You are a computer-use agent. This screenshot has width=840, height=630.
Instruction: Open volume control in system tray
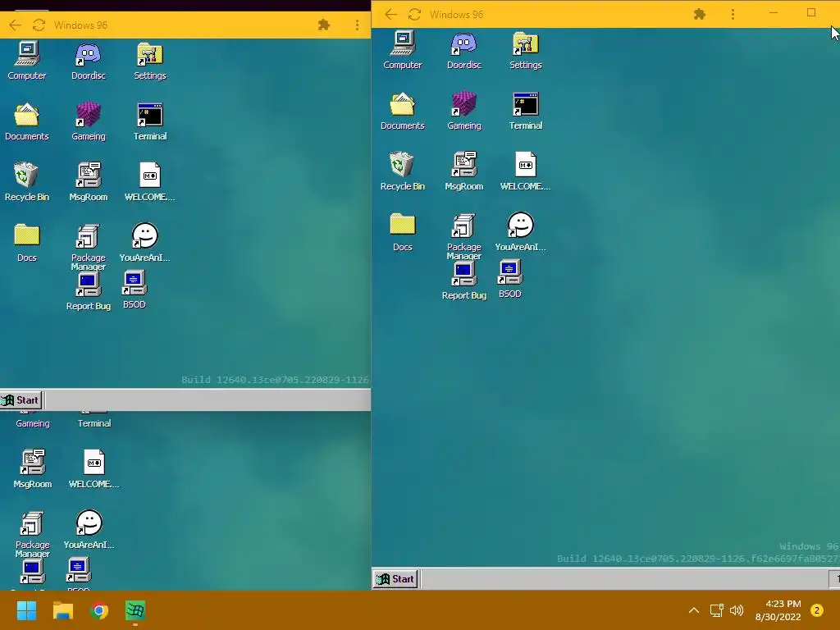[737, 610]
